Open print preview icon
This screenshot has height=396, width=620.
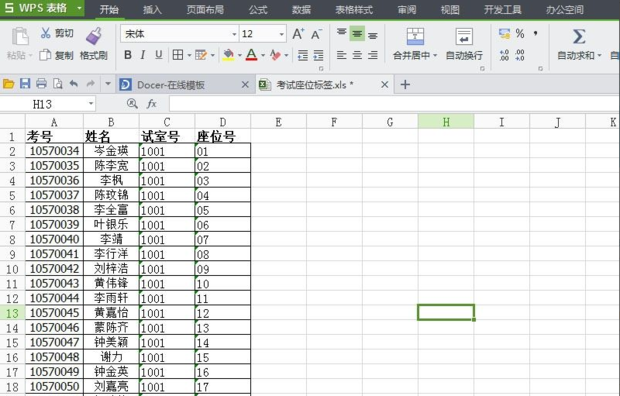click(58, 83)
